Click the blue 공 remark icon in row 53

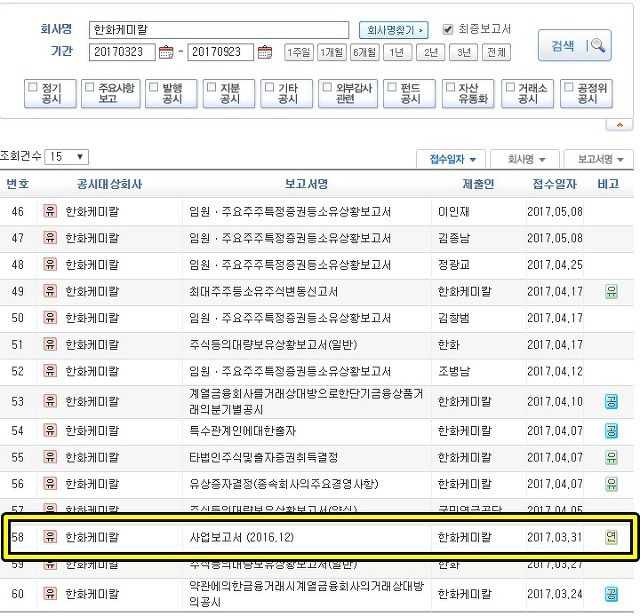point(611,402)
